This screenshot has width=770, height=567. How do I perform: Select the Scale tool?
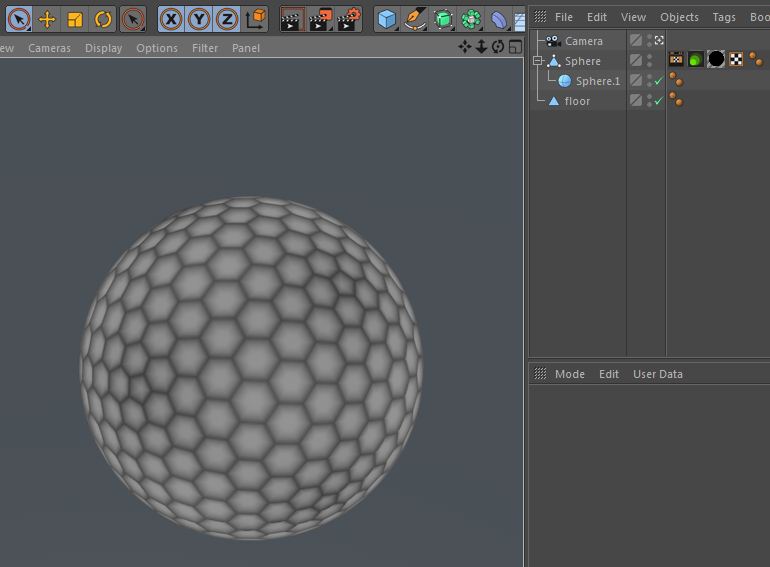pos(75,19)
